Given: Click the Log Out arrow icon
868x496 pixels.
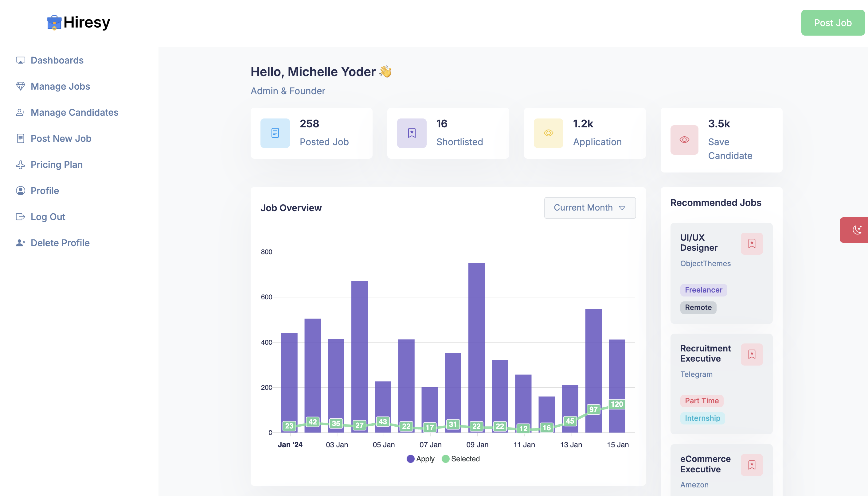Looking at the screenshot, I should point(21,217).
